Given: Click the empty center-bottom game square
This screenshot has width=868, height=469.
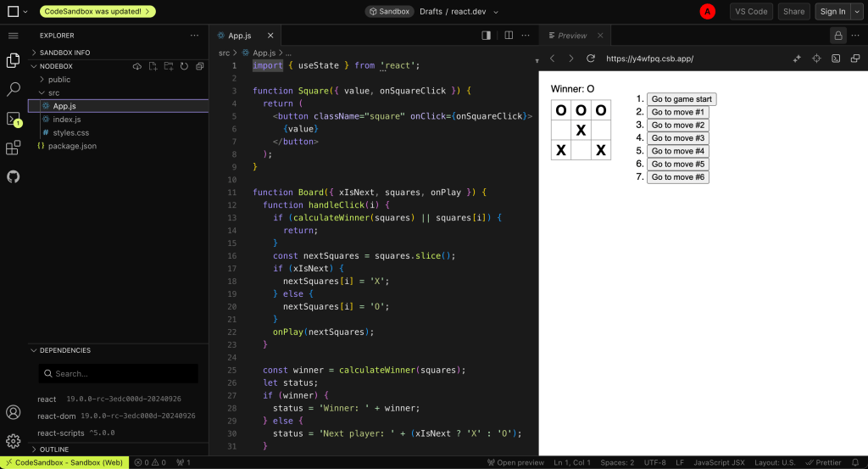Looking at the screenshot, I should 581,150.
